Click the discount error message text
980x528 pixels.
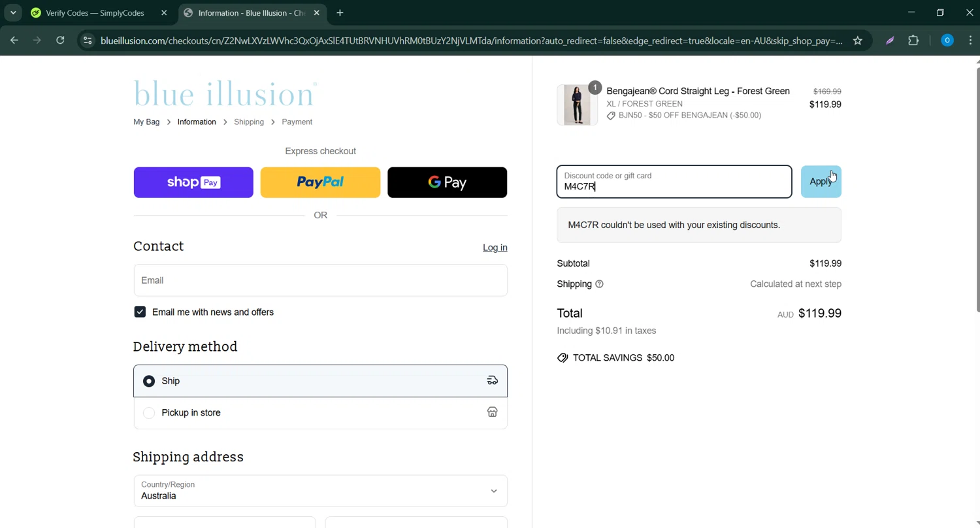[x=674, y=225]
